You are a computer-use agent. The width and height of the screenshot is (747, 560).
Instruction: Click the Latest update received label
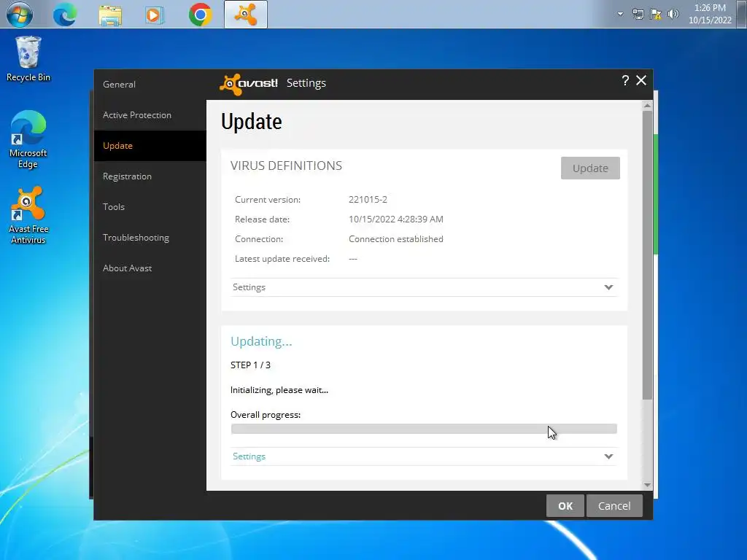(282, 259)
